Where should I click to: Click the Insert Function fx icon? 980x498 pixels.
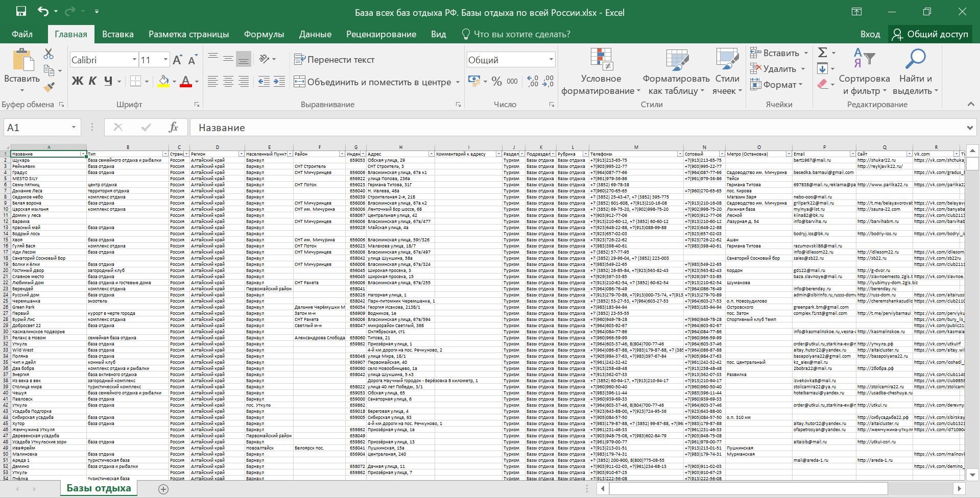[x=173, y=128]
